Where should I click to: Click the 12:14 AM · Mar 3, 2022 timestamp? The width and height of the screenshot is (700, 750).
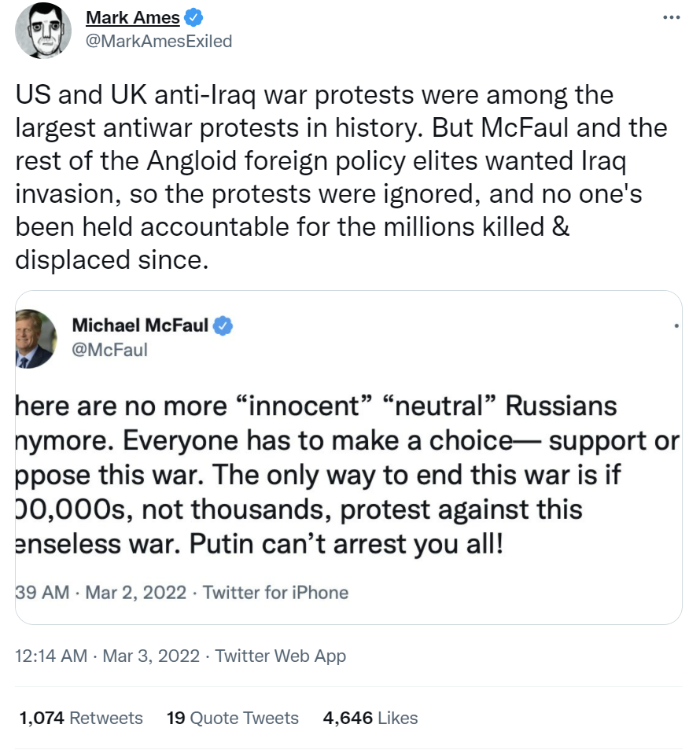108,656
